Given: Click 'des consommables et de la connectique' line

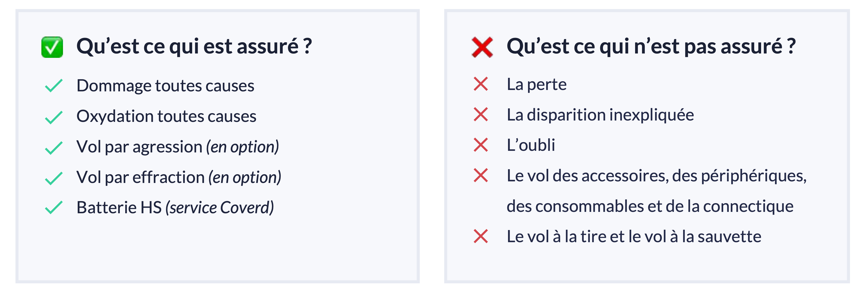Looking at the screenshot, I should click(x=650, y=206).
